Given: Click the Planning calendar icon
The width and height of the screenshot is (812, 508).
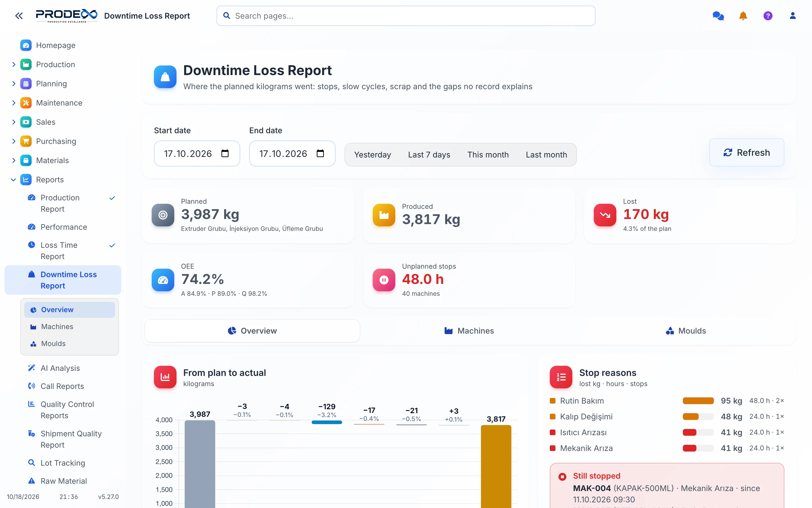Looking at the screenshot, I should pos(26,84).
